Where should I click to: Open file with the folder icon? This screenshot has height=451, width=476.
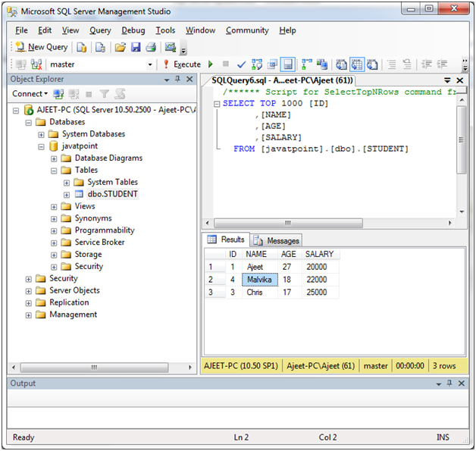click(121, 47)
